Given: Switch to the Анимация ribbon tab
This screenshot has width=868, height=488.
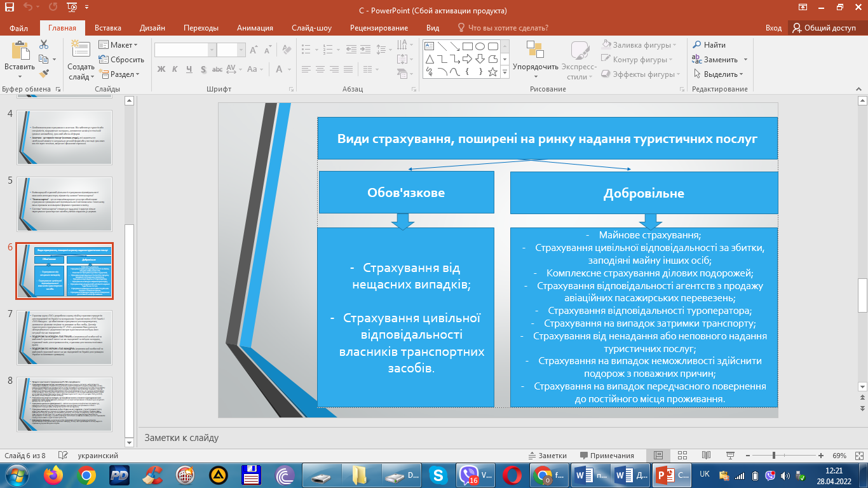Looking at the screenshot, I should 255,28.
